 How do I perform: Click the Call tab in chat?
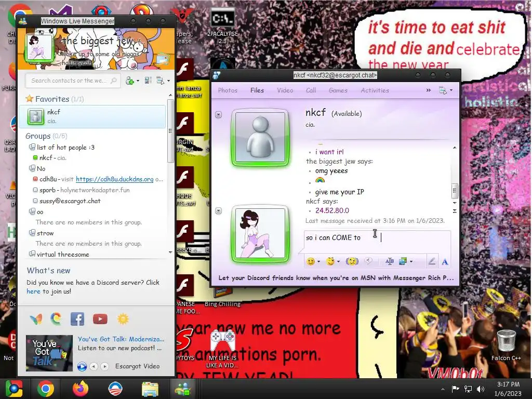click(311, 90)
